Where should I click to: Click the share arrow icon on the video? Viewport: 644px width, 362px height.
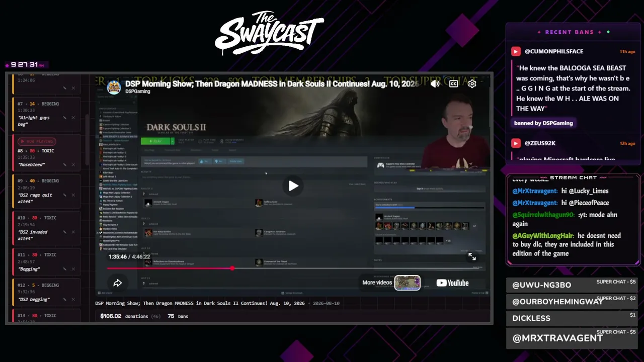pos(117,283)
